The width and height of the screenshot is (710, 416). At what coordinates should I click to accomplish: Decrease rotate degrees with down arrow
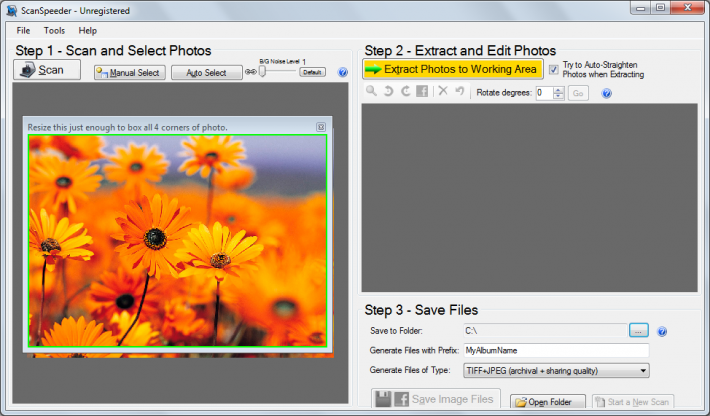tap(558, 96)
